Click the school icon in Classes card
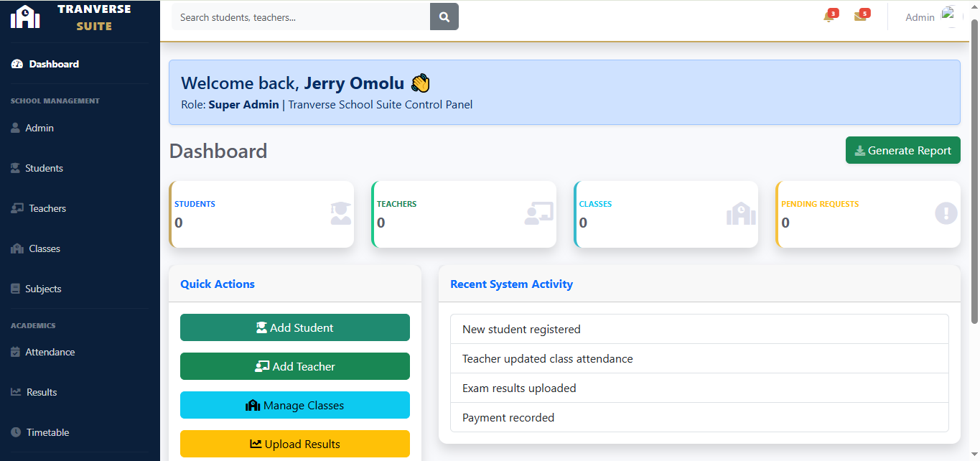Screen dimensions: 980x461 click(741, 214)
